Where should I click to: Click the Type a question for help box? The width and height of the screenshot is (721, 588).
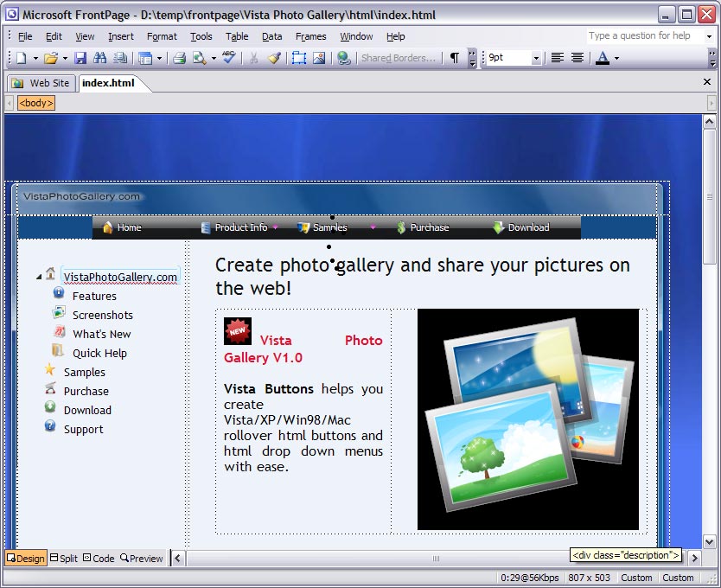click(x=644, y=36)
